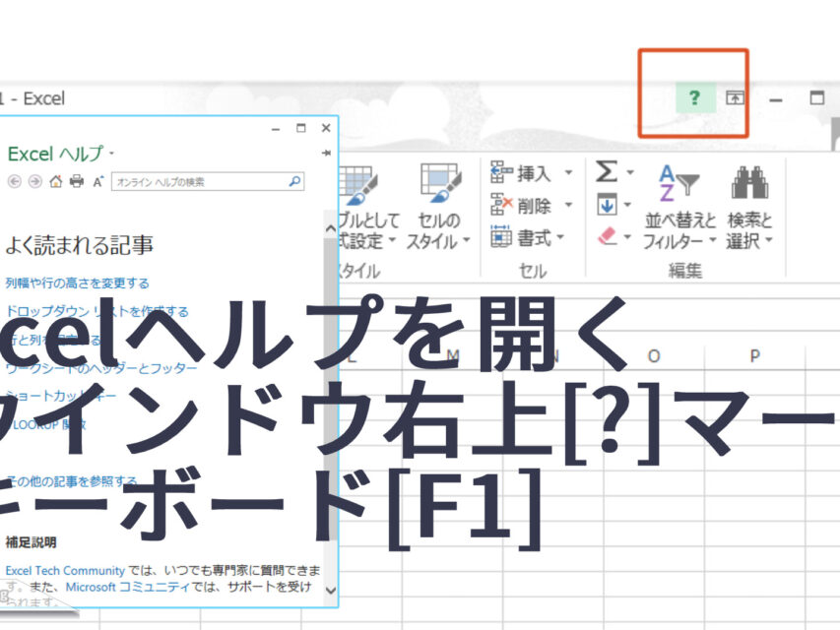The image size is (840, 630).
Task: Expand the 挿入 dropdown arrow
Action: point(568,173)
